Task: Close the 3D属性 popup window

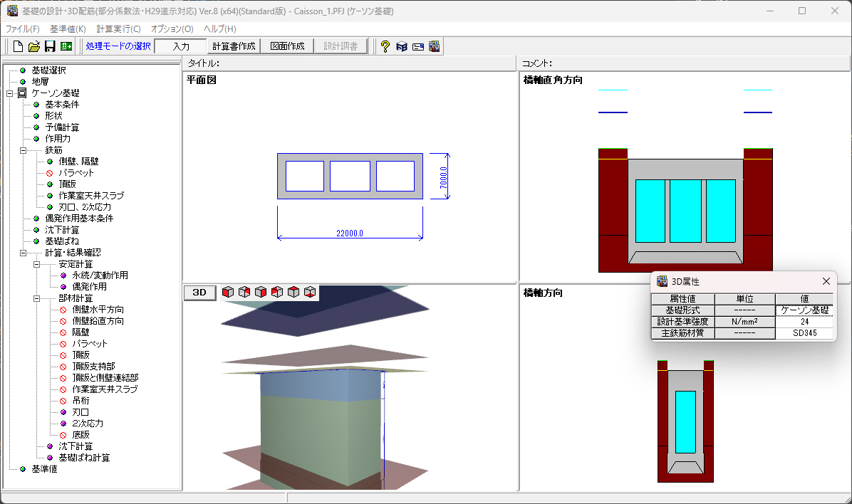Action: [826, 281]
